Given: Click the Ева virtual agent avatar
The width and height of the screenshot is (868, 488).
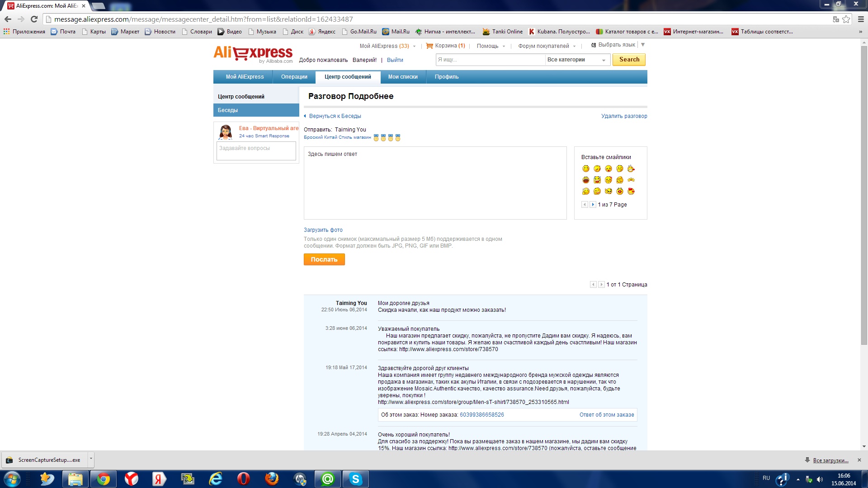Looking at the screenshot, I should click(x=226, y=132).
